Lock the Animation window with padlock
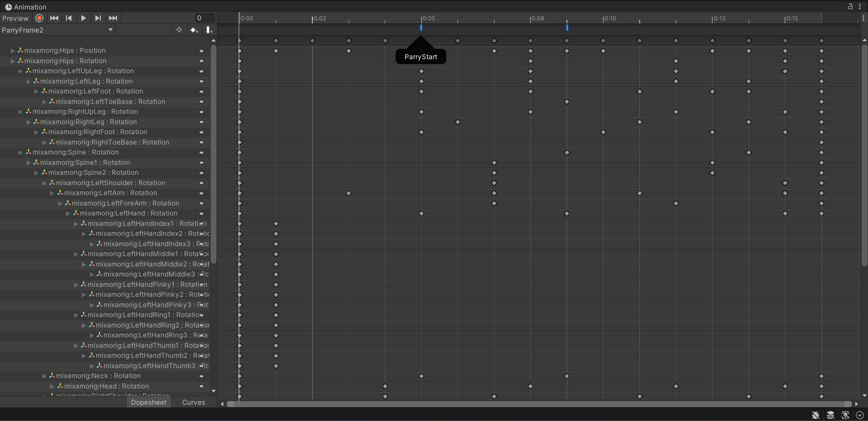Screen dimensions: 868x421 (850, 6)
